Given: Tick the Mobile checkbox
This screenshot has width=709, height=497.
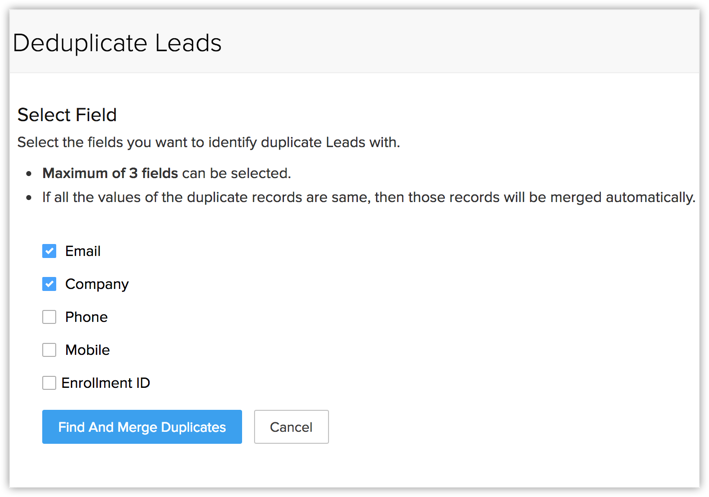Looking at the screenshot, I should [x=49, y=350].
